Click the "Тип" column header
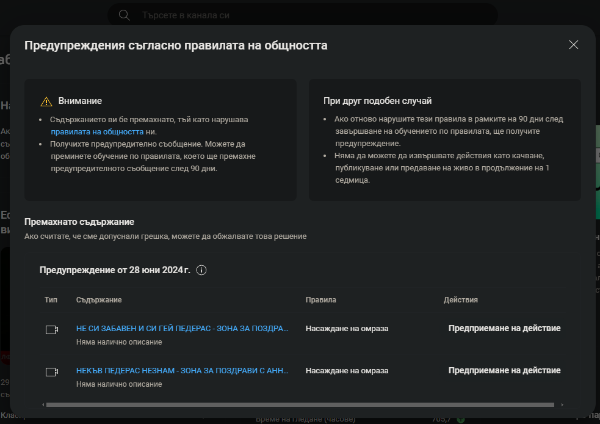This screenshot has height=424, width=600. click(51, 300)
